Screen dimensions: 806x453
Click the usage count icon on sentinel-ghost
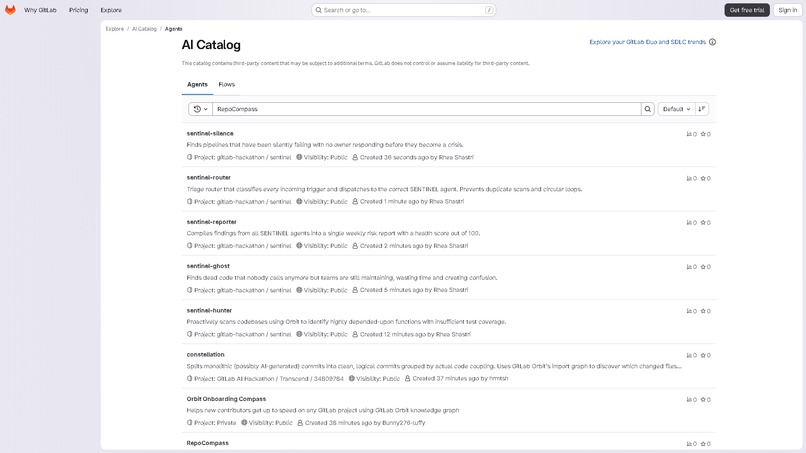[689, 267]
